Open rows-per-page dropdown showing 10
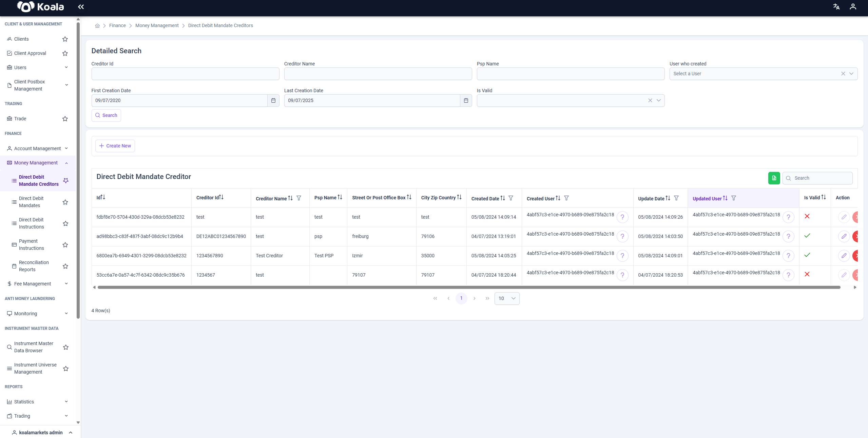This screenshot has width=868, height=438. pos(507,298)
